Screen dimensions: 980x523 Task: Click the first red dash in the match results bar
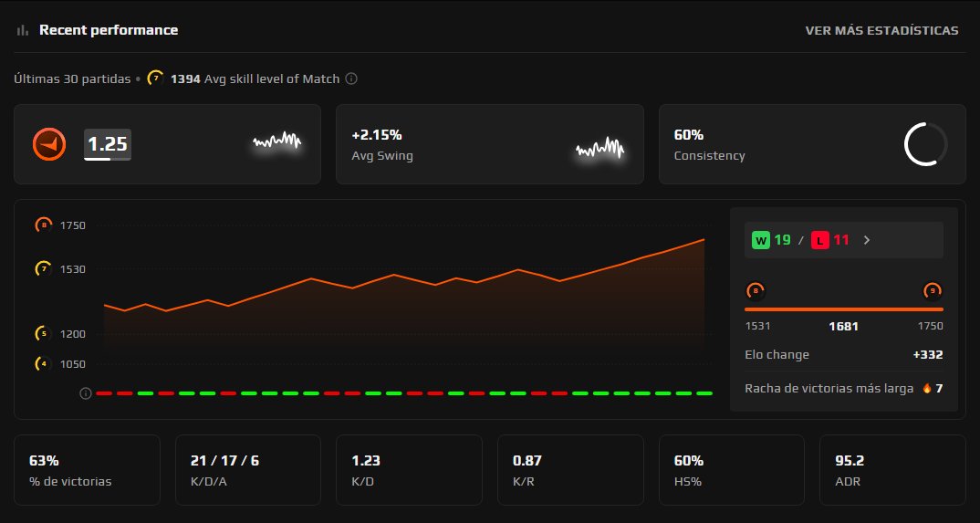tap(104, 393)
